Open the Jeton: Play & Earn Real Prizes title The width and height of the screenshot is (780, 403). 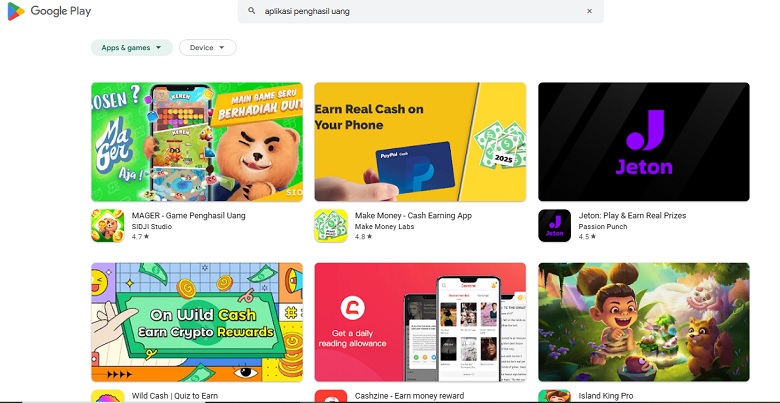(632, 215)
